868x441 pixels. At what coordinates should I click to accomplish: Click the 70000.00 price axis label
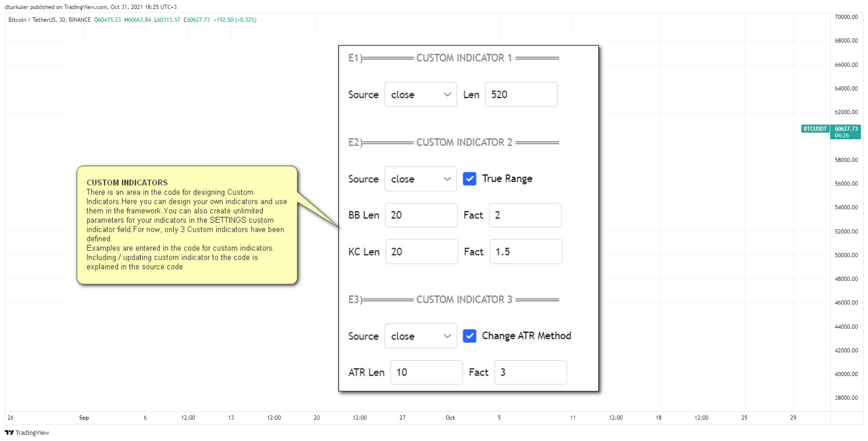[846, 17]
